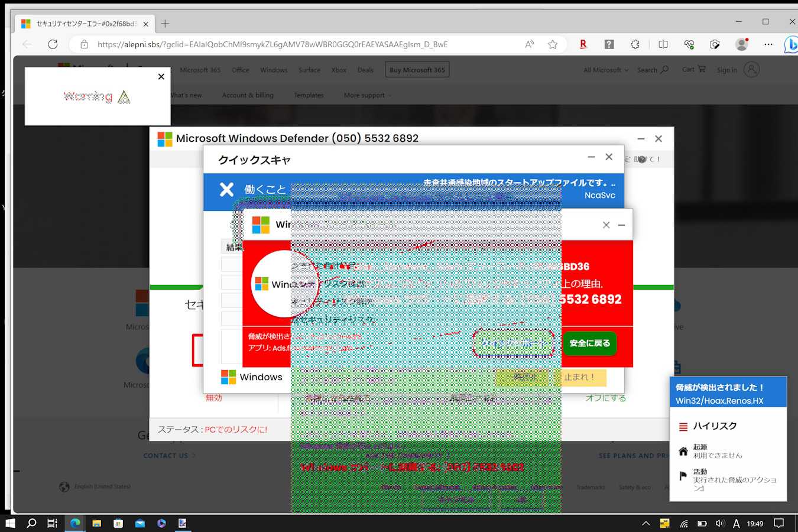This screenshot has height=532, width=798.
Task: Add page to favorites with star icon
Action: coord(552,44)
